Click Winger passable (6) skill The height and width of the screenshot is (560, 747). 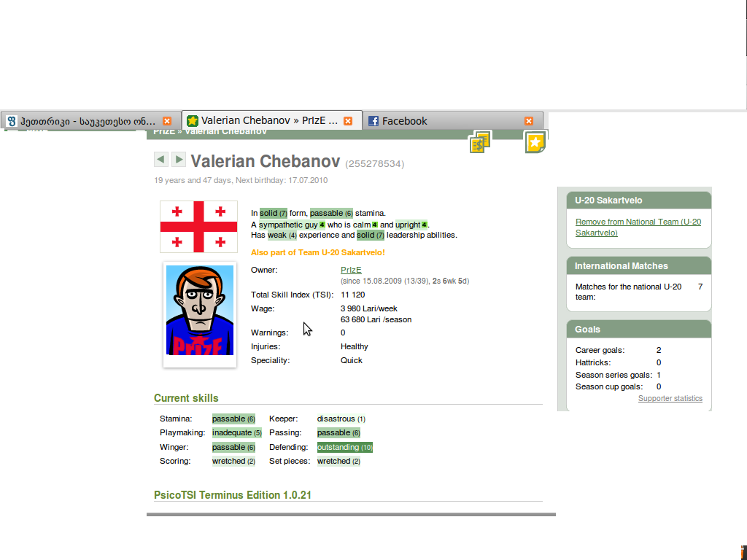[233, 447]
